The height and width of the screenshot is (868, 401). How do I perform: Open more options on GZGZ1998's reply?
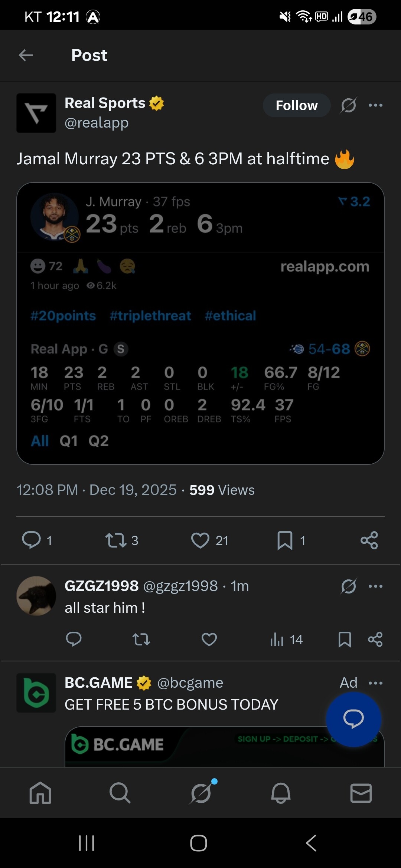[x=375, y=586]
